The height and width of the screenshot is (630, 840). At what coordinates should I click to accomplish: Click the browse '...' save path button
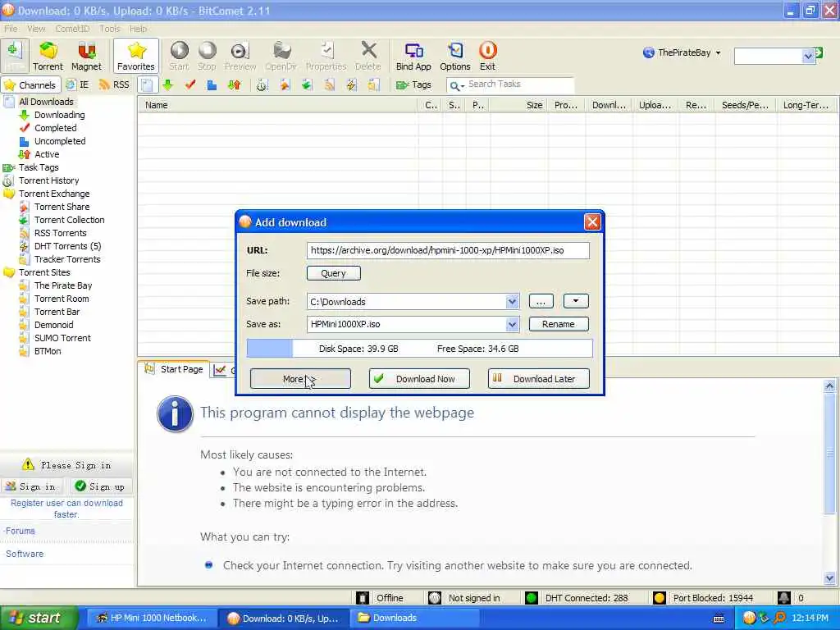pyautogui.click(x=541, y=301)
